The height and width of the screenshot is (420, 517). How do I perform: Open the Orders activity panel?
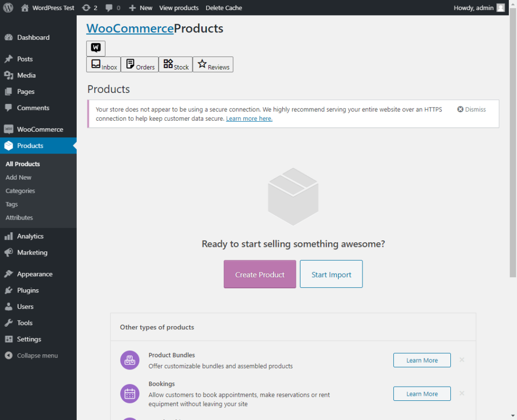[140, 64]
